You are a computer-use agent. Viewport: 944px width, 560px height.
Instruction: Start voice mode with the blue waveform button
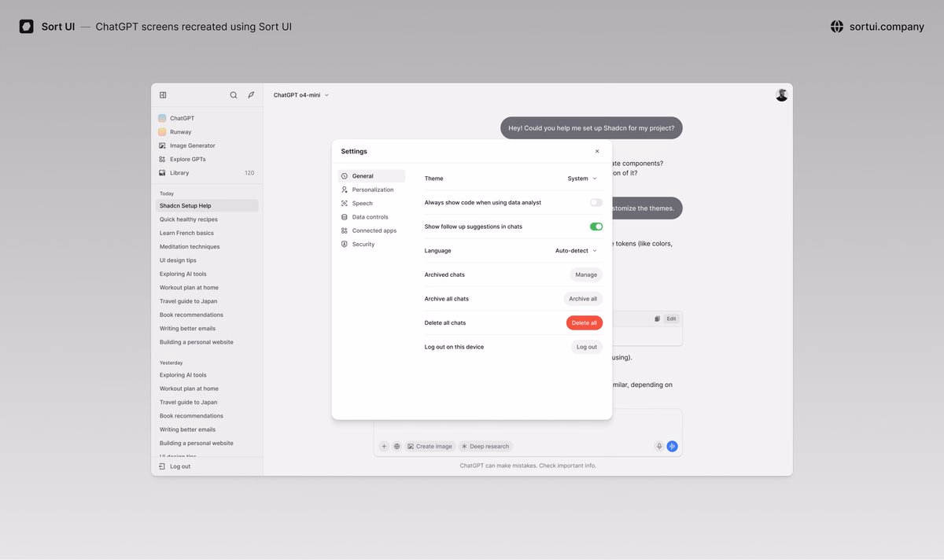[x=673, y=446]
